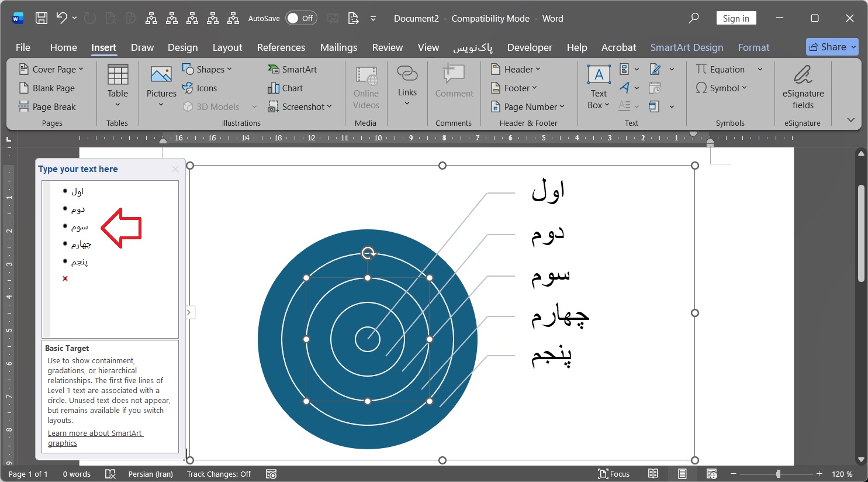Screen dimensions: 868x482
Task: Click the Read Mode view icon
Action: pyautogui.click(x=653, y=474)
